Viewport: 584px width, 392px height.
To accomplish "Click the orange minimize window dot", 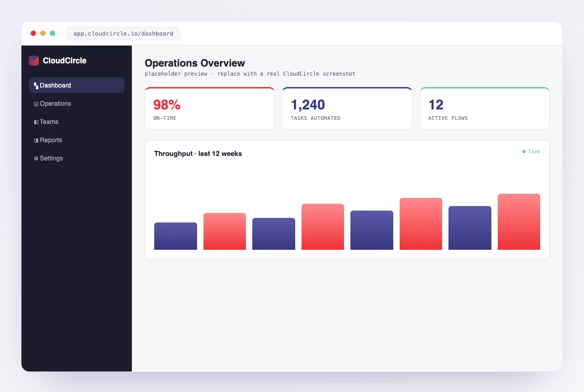I will point(43,33).
